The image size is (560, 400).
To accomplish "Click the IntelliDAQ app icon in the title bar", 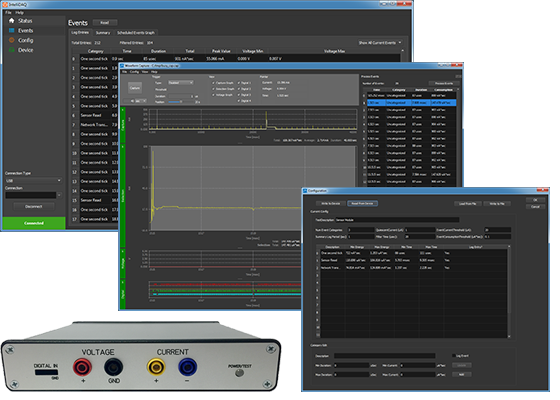I will pyautogui.click(x=5, y=4).
